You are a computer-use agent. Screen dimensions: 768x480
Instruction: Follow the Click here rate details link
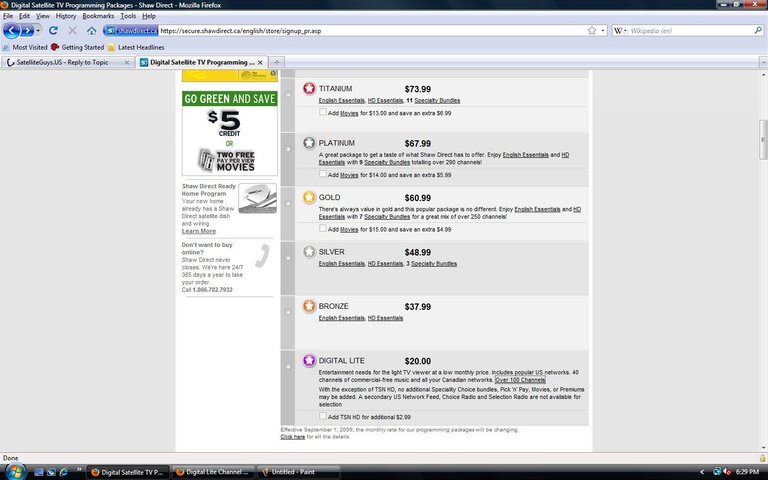point(292,436)
